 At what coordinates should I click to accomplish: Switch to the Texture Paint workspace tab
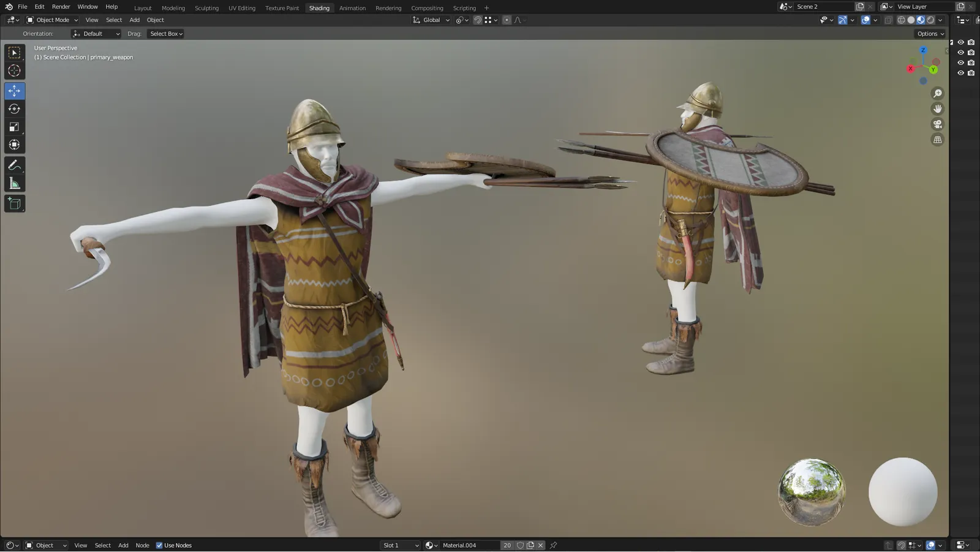(282, 8)
